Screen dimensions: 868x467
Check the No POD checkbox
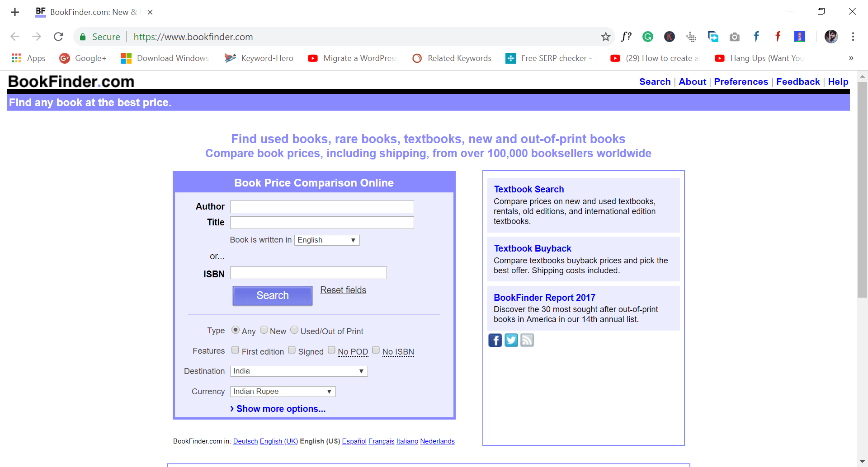point(331,350)
